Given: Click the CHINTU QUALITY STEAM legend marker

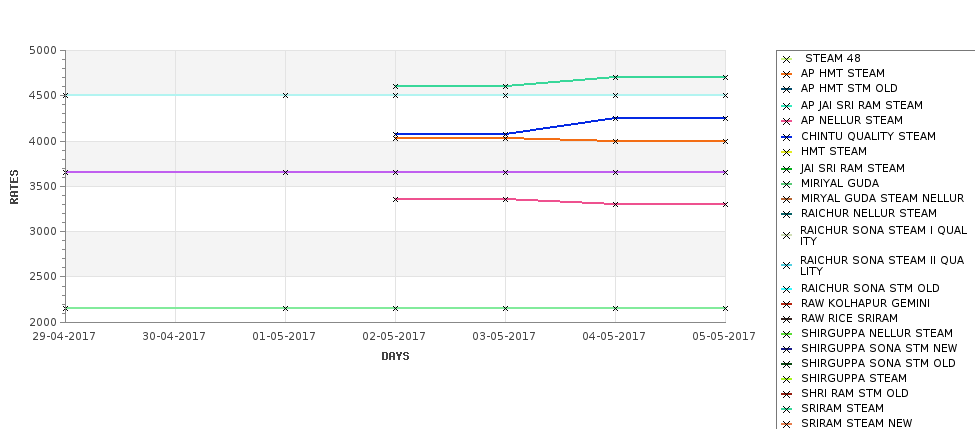Looking at the screenshot, I should tap(787, 137).
